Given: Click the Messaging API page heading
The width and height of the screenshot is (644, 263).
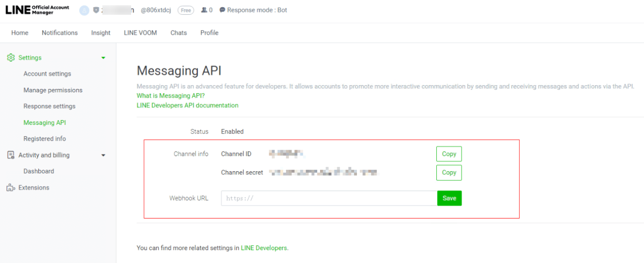Looking at the screenshot, I should tap(179, 71).
